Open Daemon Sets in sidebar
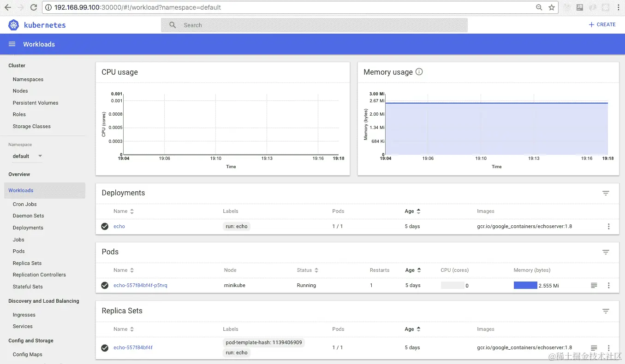The image size is (625, 364). coord(29,216)
